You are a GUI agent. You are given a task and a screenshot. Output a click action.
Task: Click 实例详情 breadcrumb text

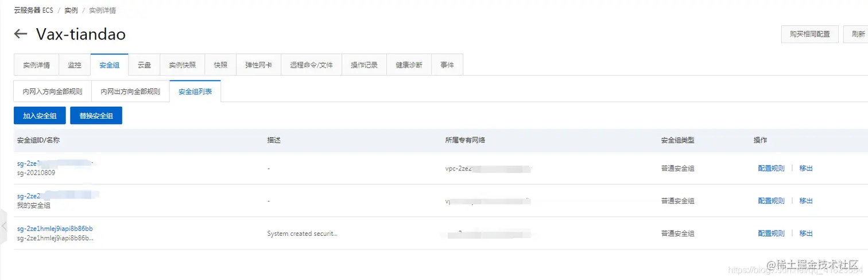(x=102, y=10)
